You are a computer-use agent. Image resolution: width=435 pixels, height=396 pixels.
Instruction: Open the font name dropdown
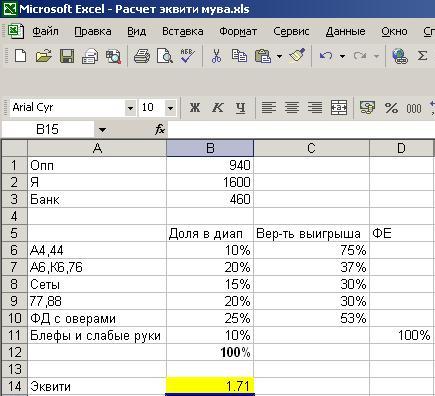click(130, 108)
